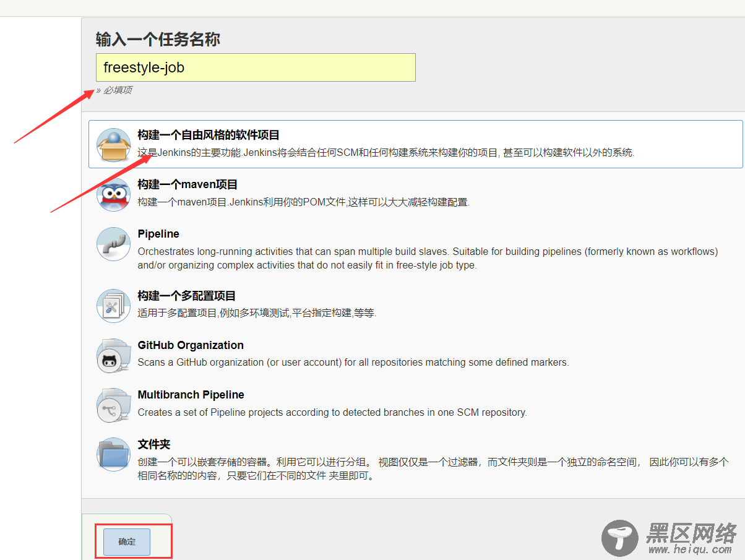
Task: Click the multi-configuration project tools icon
Action: tap(113, 306)
